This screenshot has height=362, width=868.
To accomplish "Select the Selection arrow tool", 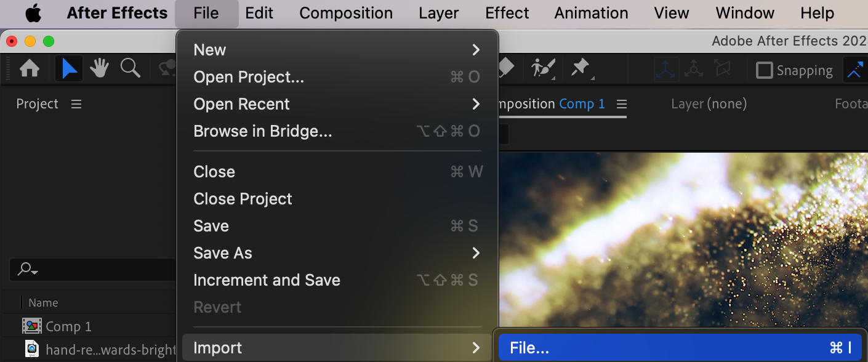I will [x=69, y=68].
